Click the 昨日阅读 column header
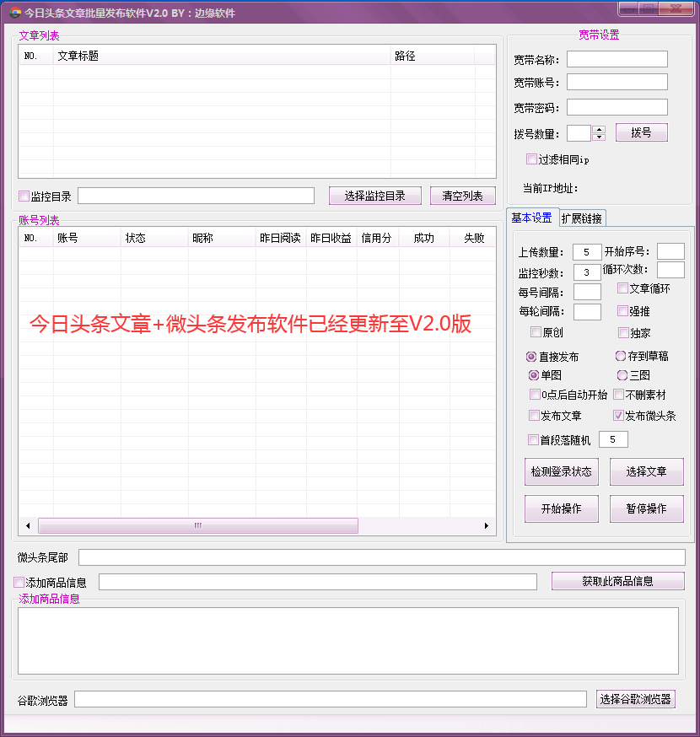 [x=281, y=239]
